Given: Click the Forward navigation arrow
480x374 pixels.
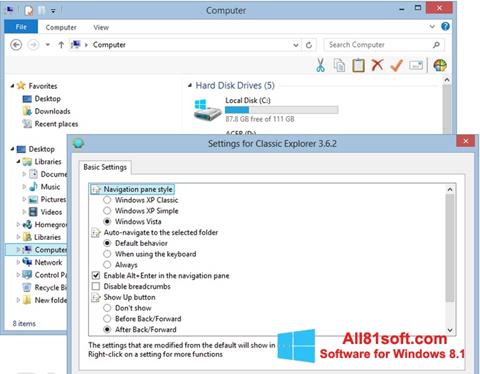Looking at the screenshot, I should tap(33, 45).
